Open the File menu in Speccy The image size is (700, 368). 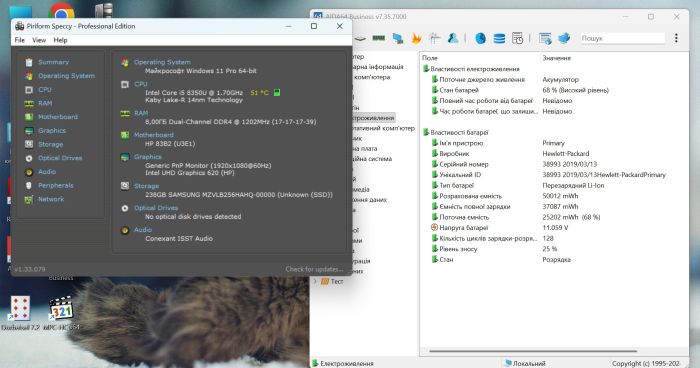click(20, 40)
